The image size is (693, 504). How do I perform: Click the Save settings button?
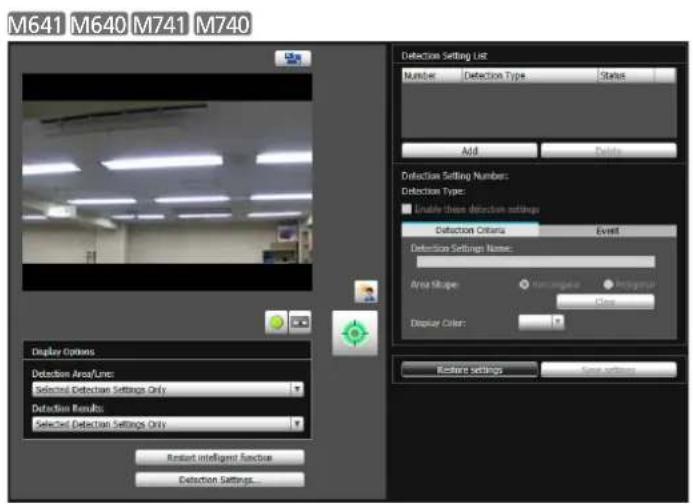[x=609, y=370]
